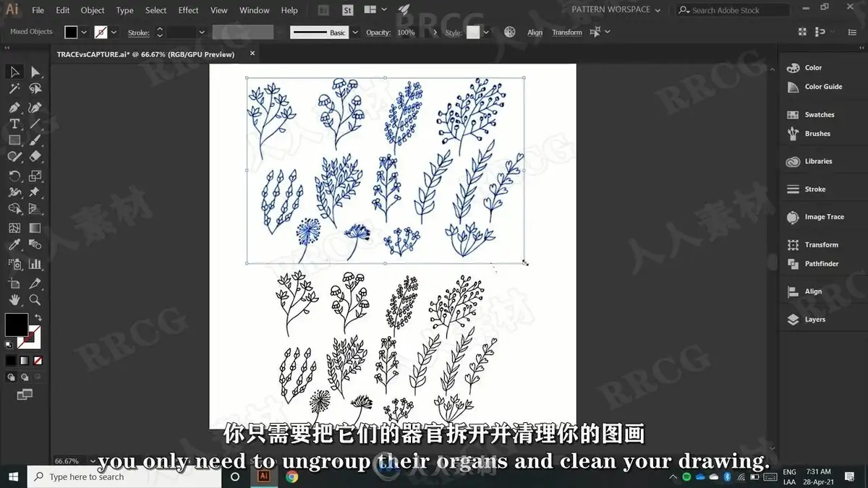The width and height of the screenshot is (868, 488).
Task: Select the Perspective Grid tool
Action: (35, 210)
